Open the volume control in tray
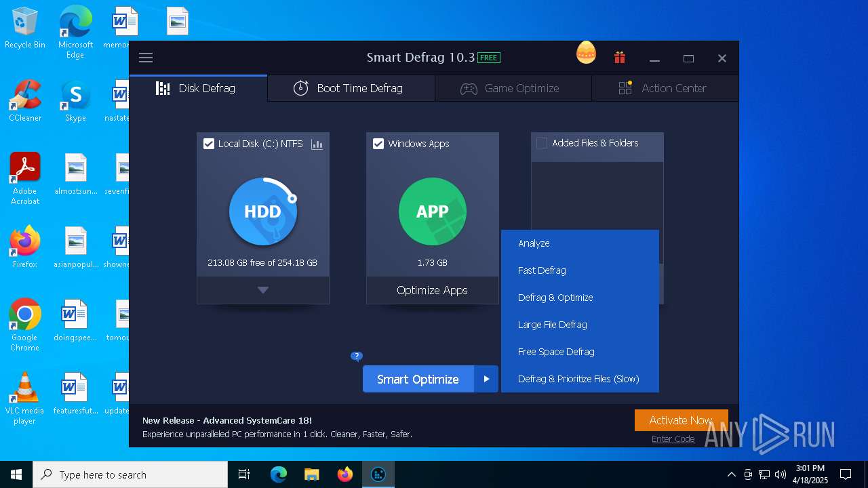The width and height of the screenshot is (868, 488). point(781,474)
